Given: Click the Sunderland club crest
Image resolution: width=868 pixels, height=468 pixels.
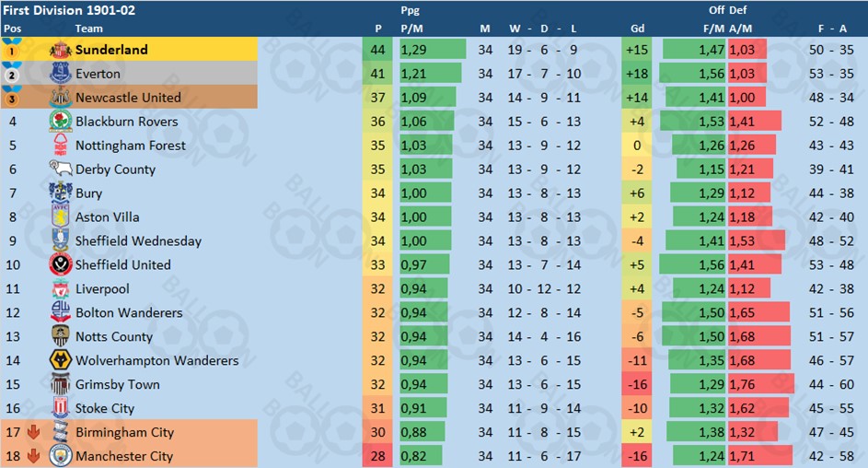Looking at the screenshot, I should pos(60,50).
